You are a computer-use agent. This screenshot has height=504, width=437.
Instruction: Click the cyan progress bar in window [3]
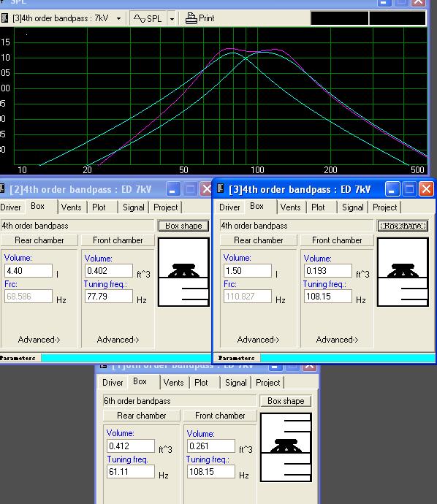click(x=348, y=358)
